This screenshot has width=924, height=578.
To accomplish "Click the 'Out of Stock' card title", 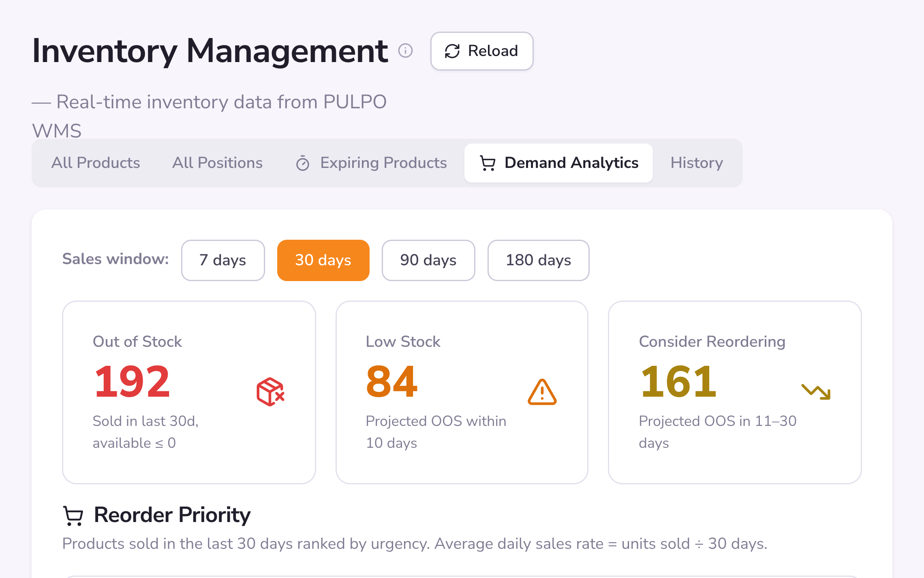I will (x=137, y=342).
